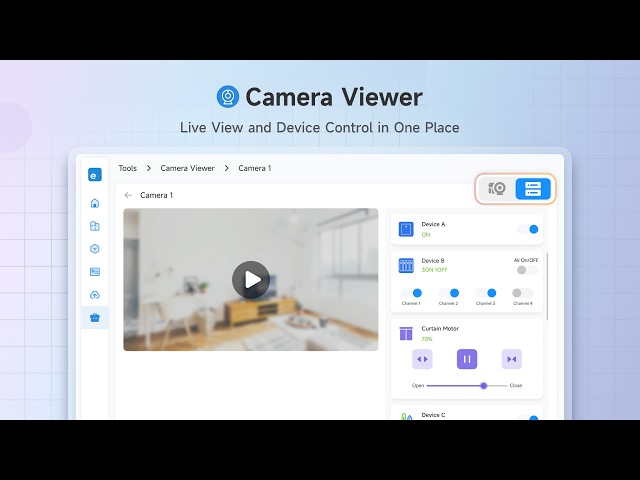This screenshot has width=640, height=480.
Task: Click the chevron after Camera Viewer breadcrumb
Action: [227, 168]
